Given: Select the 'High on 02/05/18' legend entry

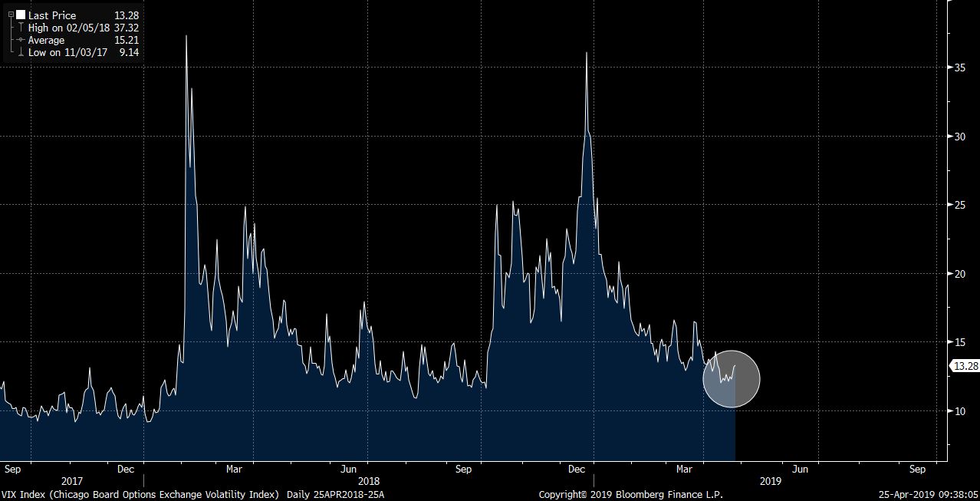Looking at the screenshot, I should pos(68,28).
